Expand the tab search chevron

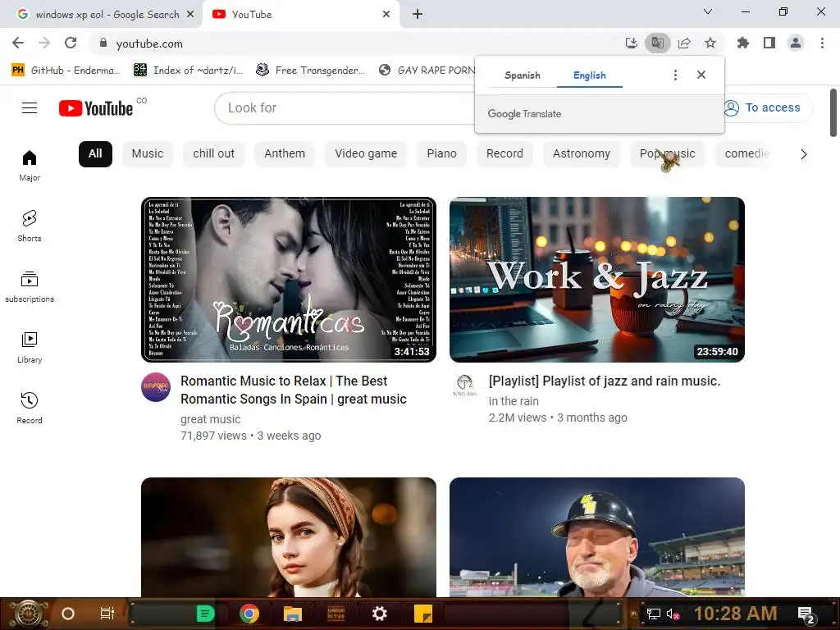[x=708, y=11]
